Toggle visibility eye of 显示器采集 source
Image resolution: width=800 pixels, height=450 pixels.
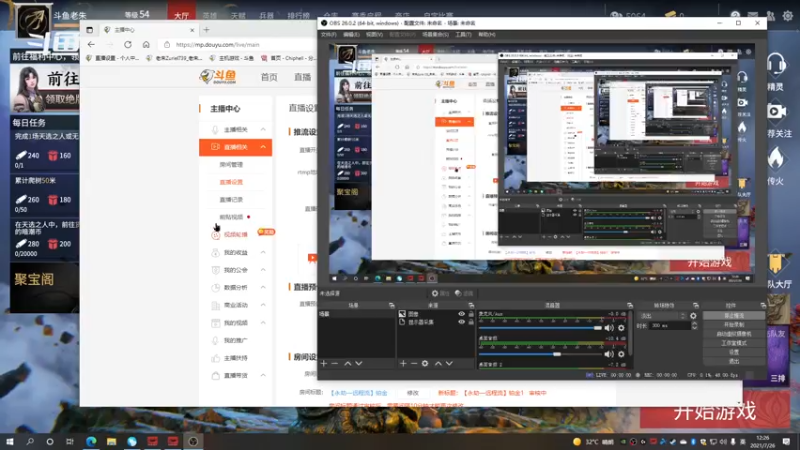tap(462, 322)
